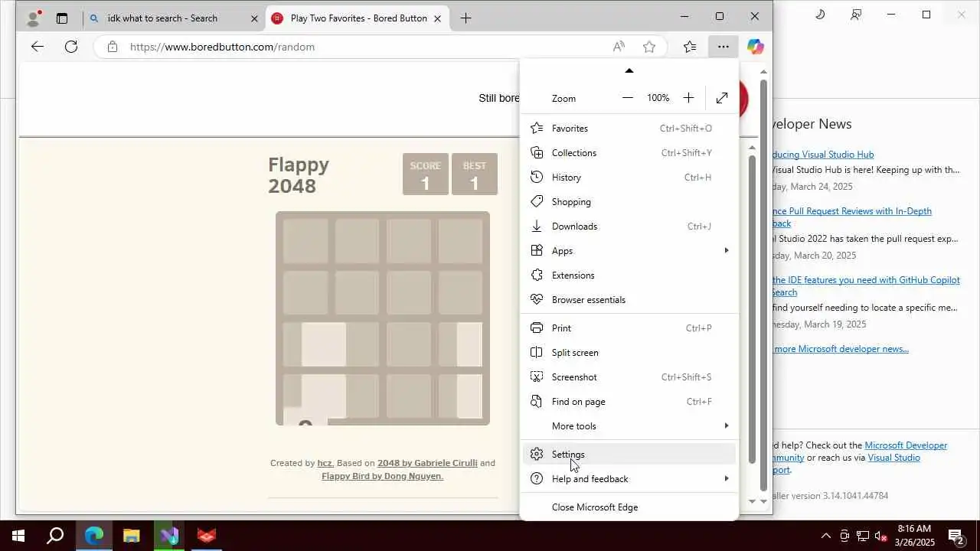Open the tab actions menu icon
This screenshot has height=551, width=980.
pos(62,18)
